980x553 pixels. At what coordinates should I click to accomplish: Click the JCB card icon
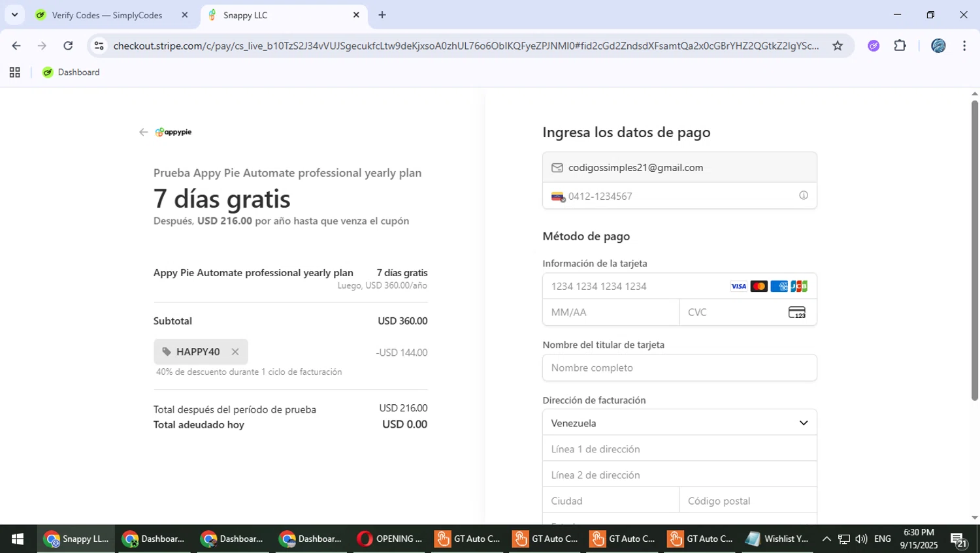point(799,286)
